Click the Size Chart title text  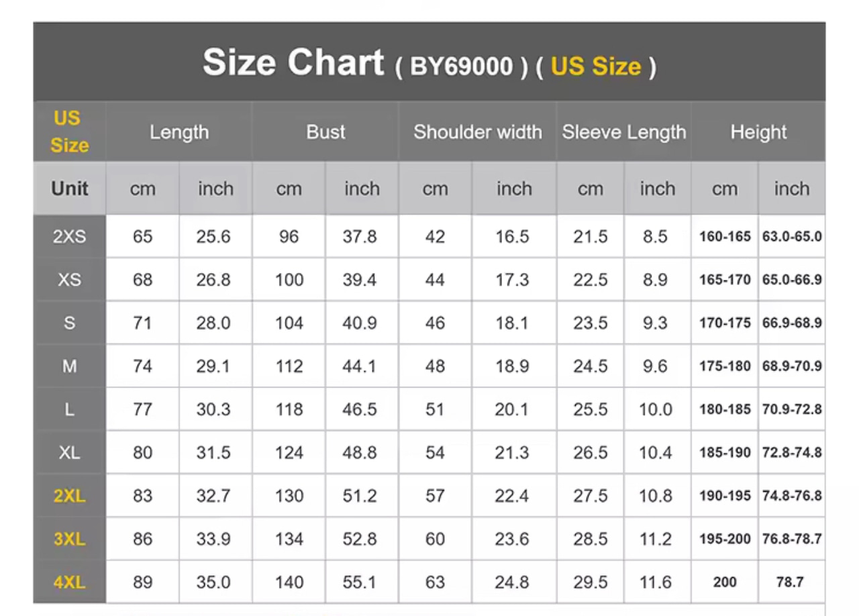pos(293,62)
